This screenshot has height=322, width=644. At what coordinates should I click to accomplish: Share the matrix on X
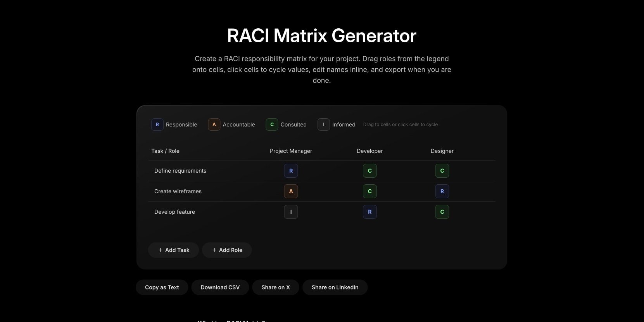click(x=276, y=287)
